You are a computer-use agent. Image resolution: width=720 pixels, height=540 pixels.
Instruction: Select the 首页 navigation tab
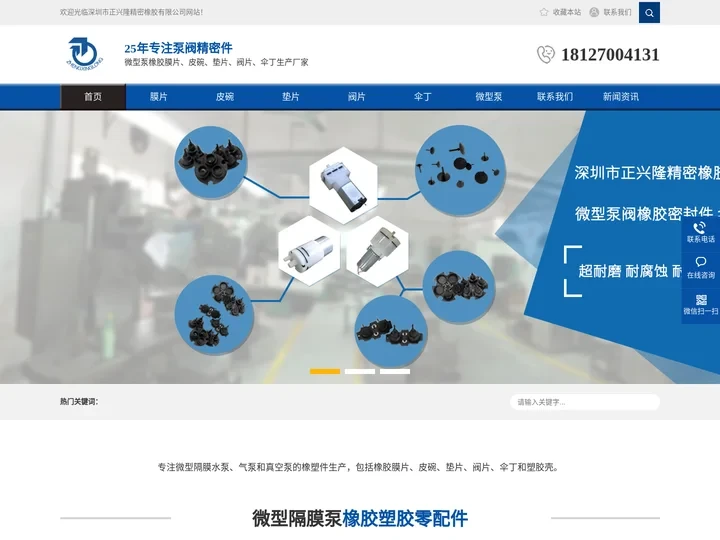[93, 97]
